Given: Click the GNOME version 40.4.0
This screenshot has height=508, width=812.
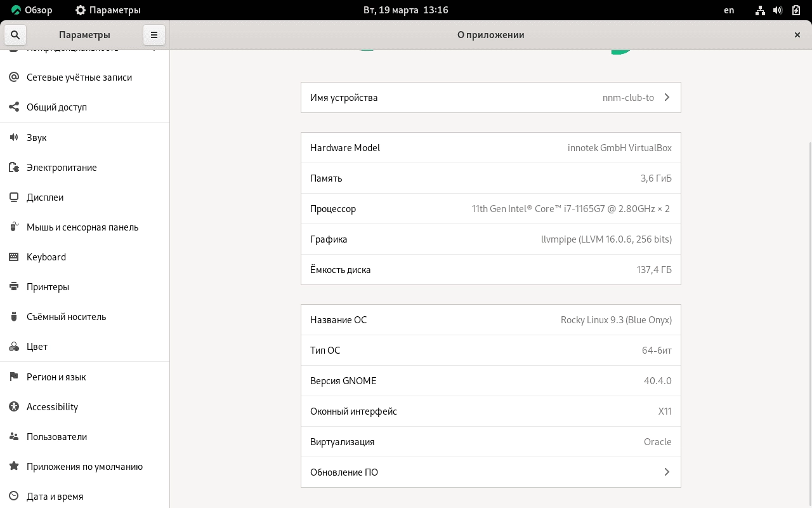Looking at the screenshot, I should pos(657,381).
